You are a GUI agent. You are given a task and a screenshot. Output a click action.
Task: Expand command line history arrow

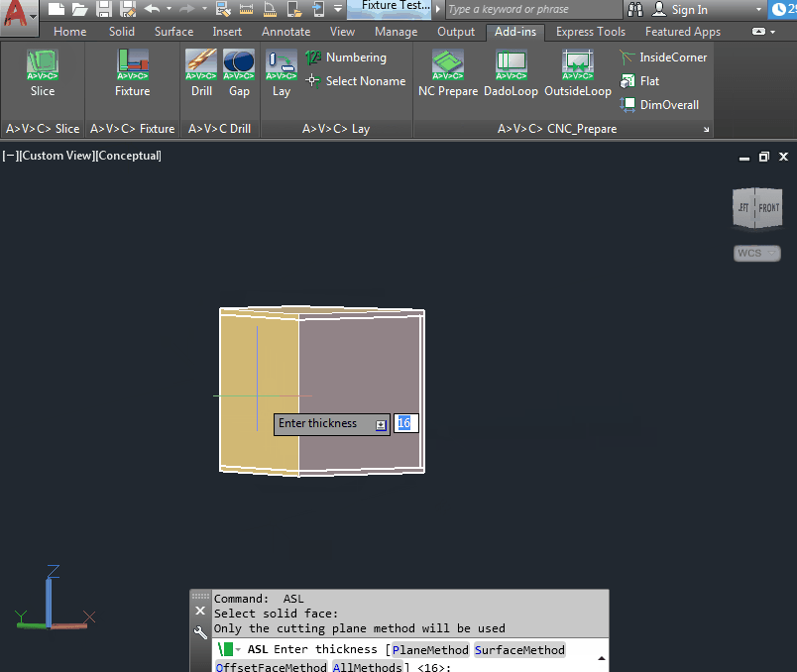click(602, 658)
